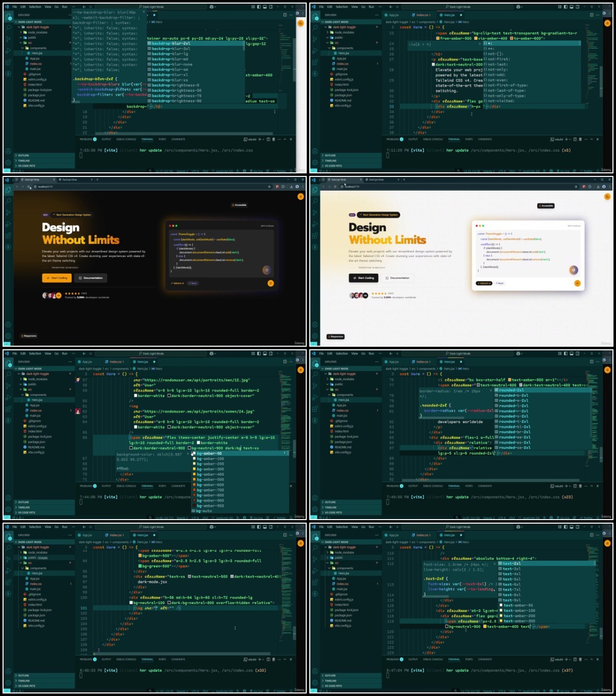Switch to index.css tab in rounded-2xl suggestions window

[422, 361]
